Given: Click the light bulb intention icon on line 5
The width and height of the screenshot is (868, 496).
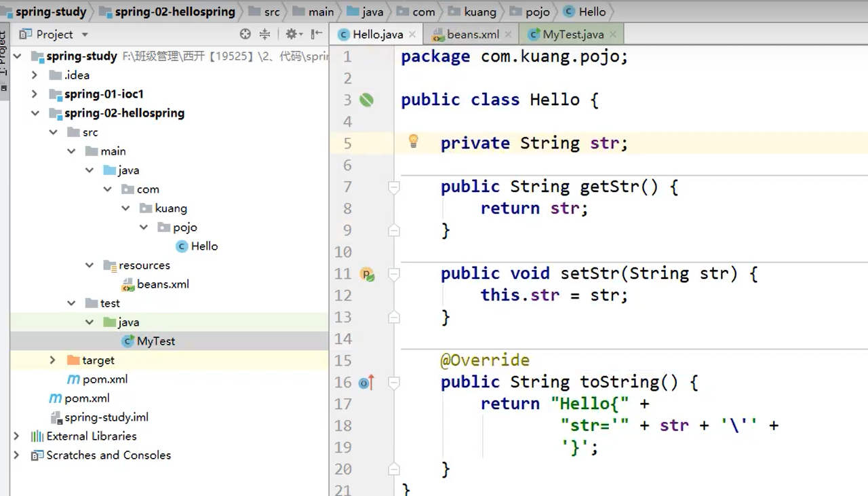Looking at the screenshot, I should pyautogui.click(x=413, y=141).
